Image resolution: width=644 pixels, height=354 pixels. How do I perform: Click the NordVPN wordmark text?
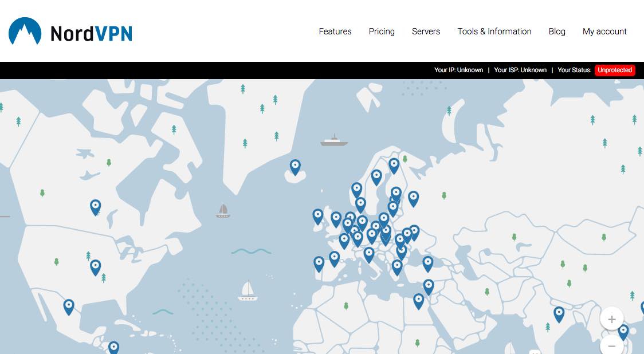tap(91, 33)
